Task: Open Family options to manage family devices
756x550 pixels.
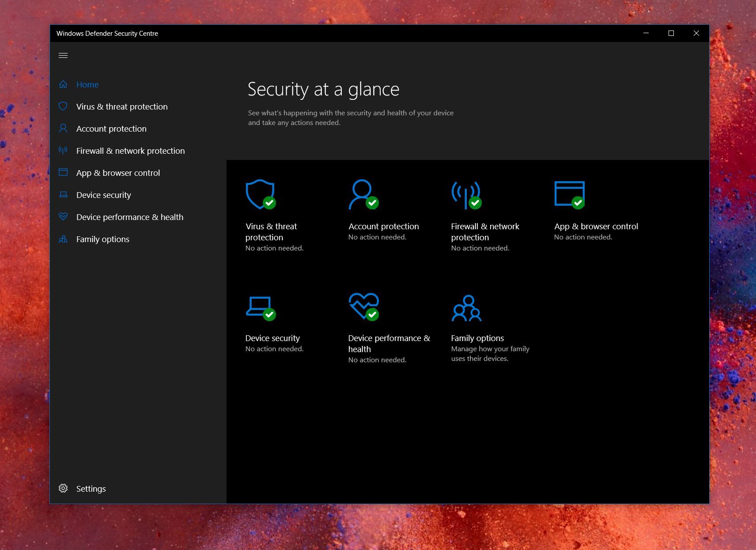Action: pos(477,338)
